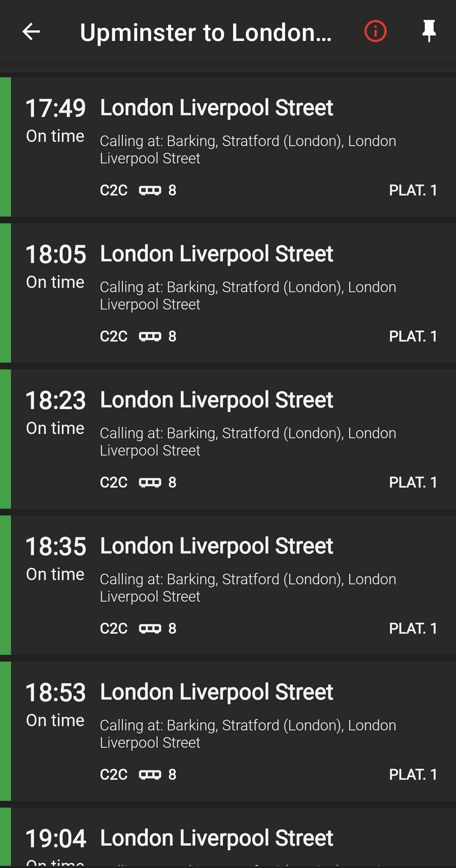The height and width of the screenshot is (868, 456).
Task: Open the 18:53 London Liverpool Street service
Action: [228, 731]
